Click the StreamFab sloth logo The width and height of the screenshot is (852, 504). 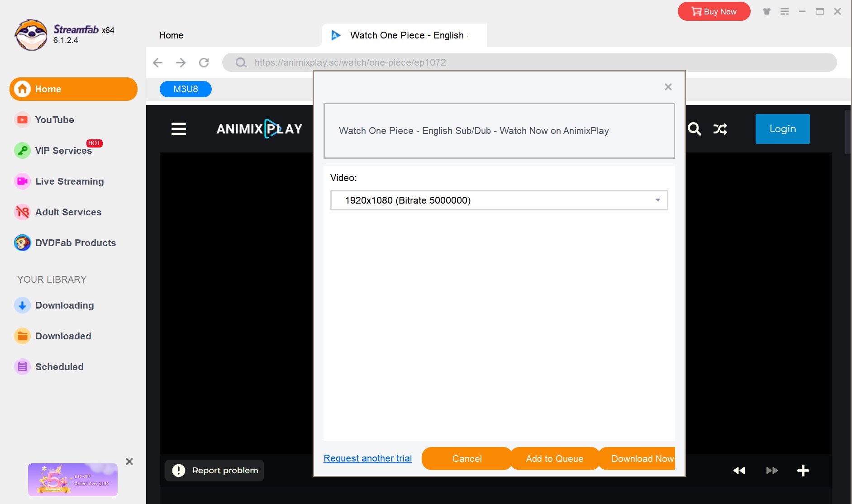click(31, 35)
